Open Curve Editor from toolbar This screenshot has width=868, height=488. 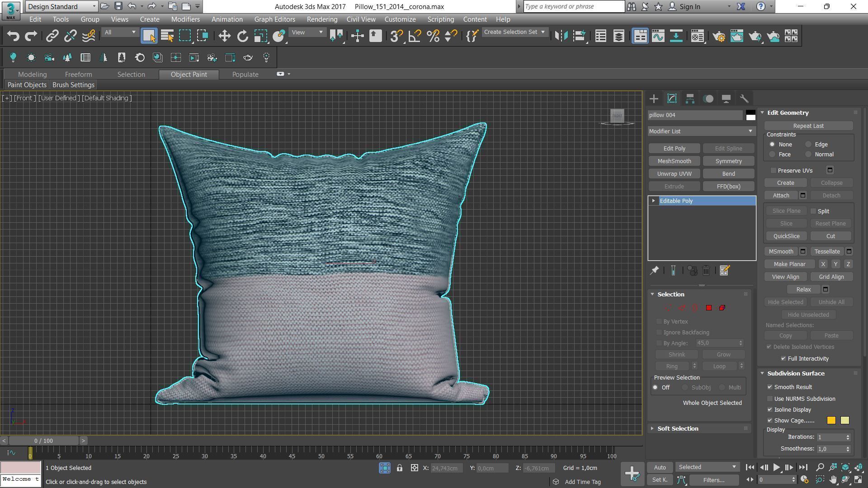[x=658, y=36]
